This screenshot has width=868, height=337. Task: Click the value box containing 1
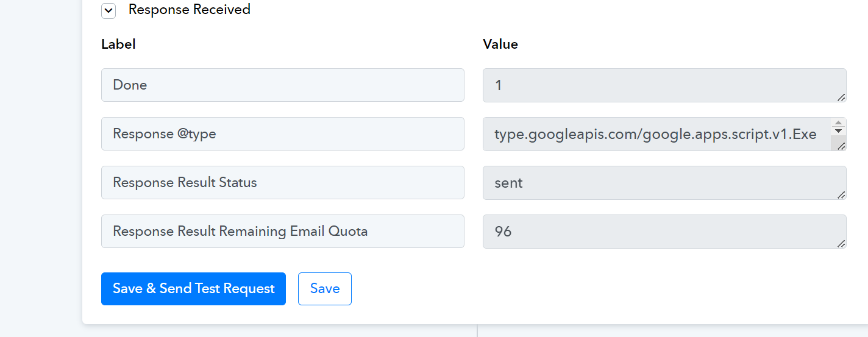(664, 85)
